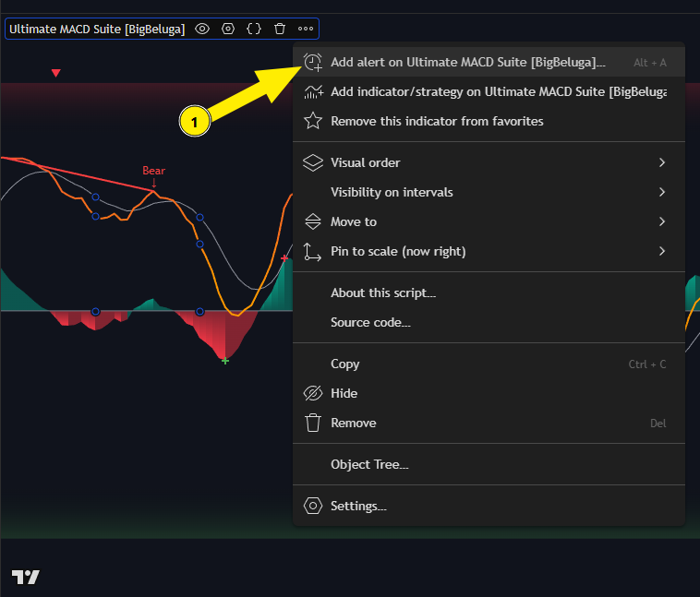The height and width of the screenshot is (597, 700).
Task: Click the TradingView logo at bottom left
Action: pos(26,577)
